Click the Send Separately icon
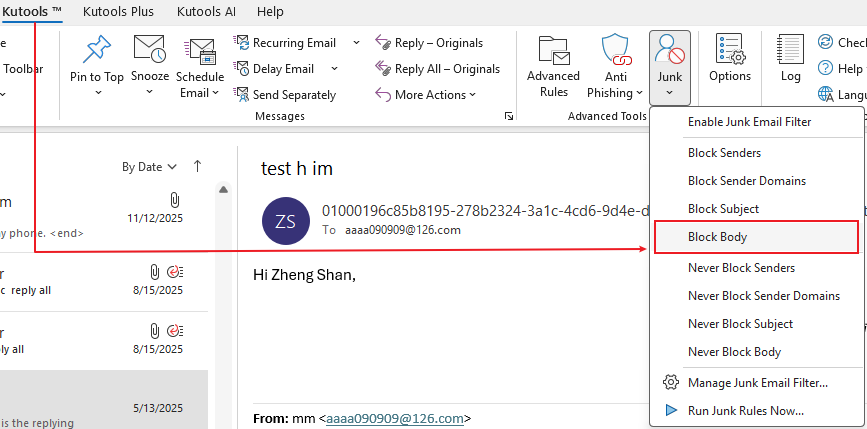The image size is (867, 429). (x=242, y=94)
